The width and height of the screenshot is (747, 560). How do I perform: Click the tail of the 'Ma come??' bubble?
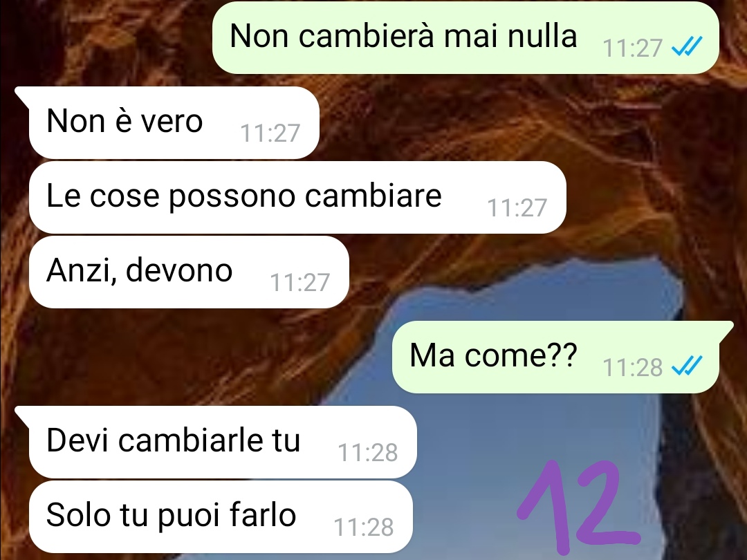pyautogui.click(x=726, y=330)
